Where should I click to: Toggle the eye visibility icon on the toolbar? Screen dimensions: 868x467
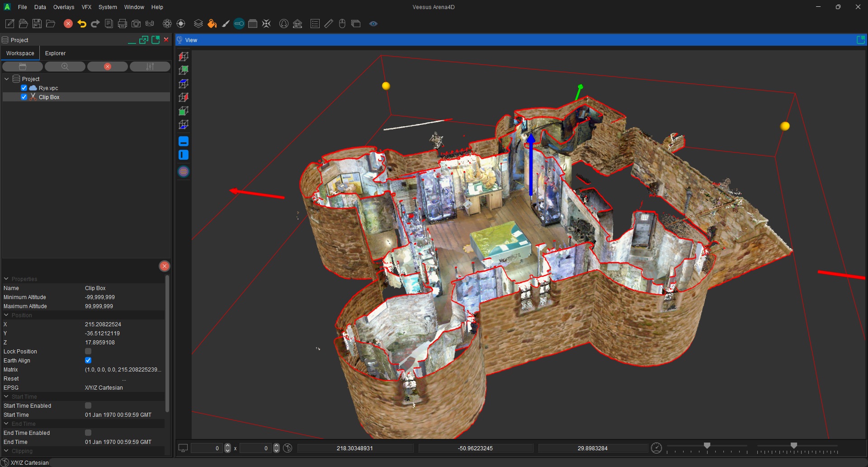click(373, 24)
